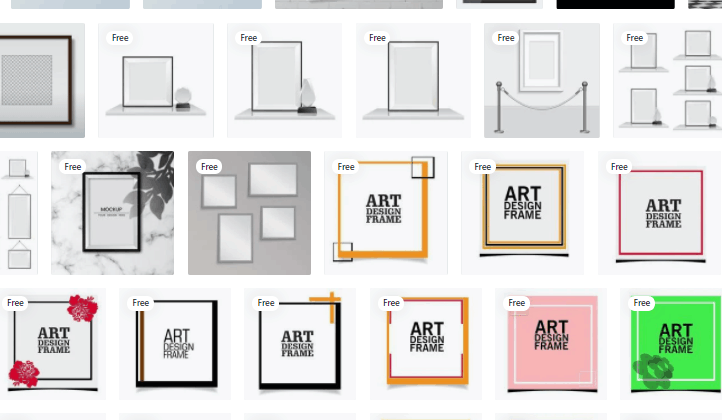
Task: Click the Free badge on the marble mockup
Action: (x=73, y=167)
